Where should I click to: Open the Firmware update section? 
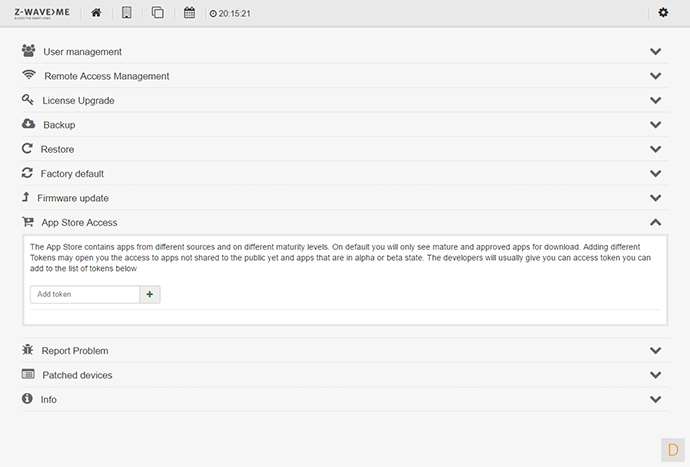click(x=73, y=198)
